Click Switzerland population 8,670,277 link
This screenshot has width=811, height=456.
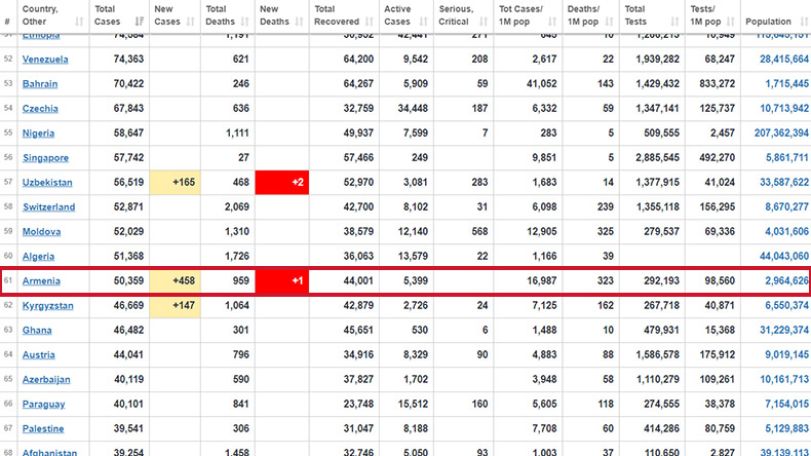787,207
